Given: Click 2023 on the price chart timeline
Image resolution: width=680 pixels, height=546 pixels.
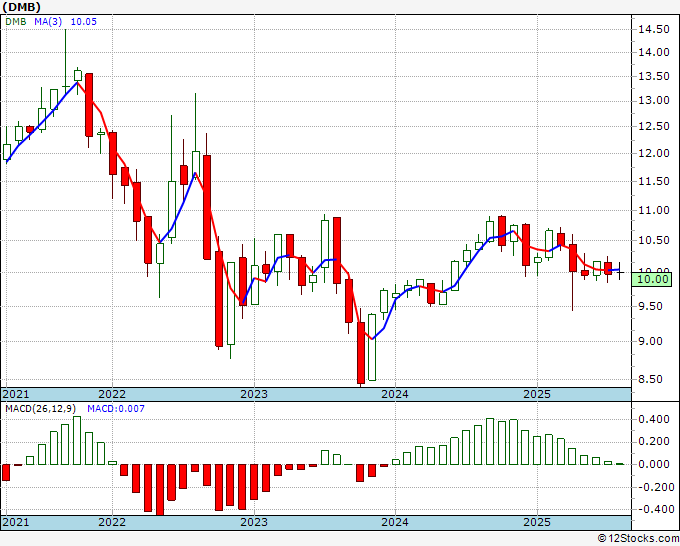Looking at the screenshot, I should [254, 394].
